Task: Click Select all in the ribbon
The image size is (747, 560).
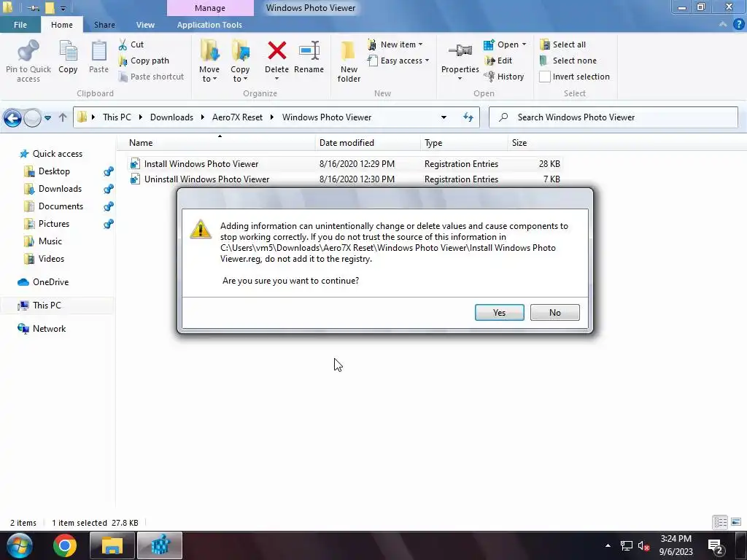Action: point(562,44)
